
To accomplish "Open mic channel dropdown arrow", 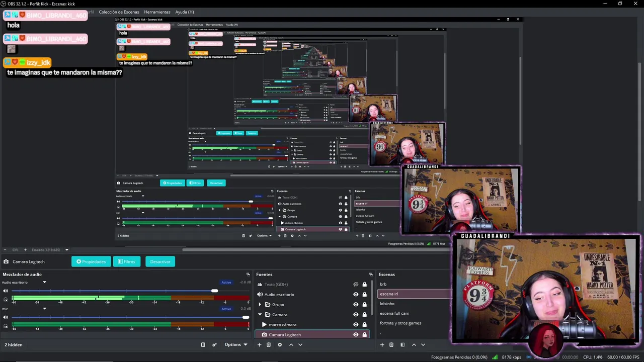I will (44, 309).
